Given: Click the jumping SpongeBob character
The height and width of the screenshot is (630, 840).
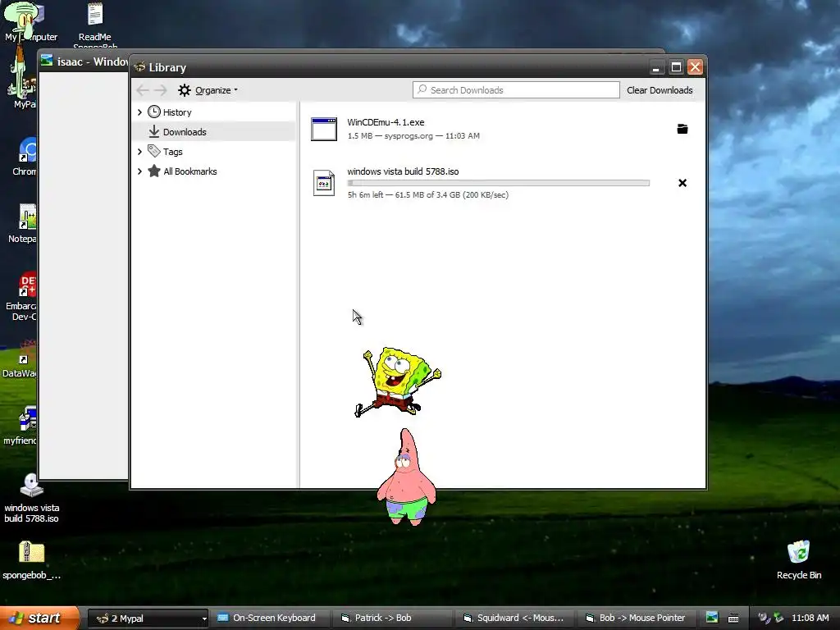Looking at the screenshot, I should pos(398,382).
